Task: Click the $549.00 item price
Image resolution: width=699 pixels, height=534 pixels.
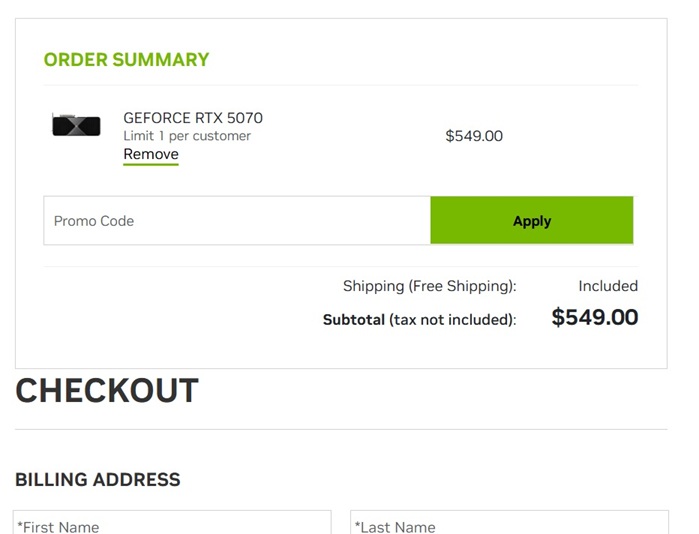Action: click(474, 136)
